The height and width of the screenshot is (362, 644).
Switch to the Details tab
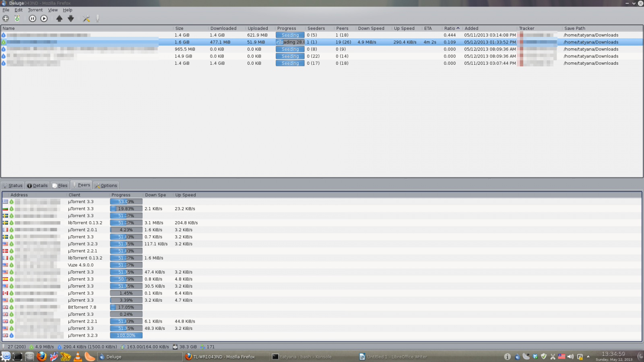[x=37, y=185]
